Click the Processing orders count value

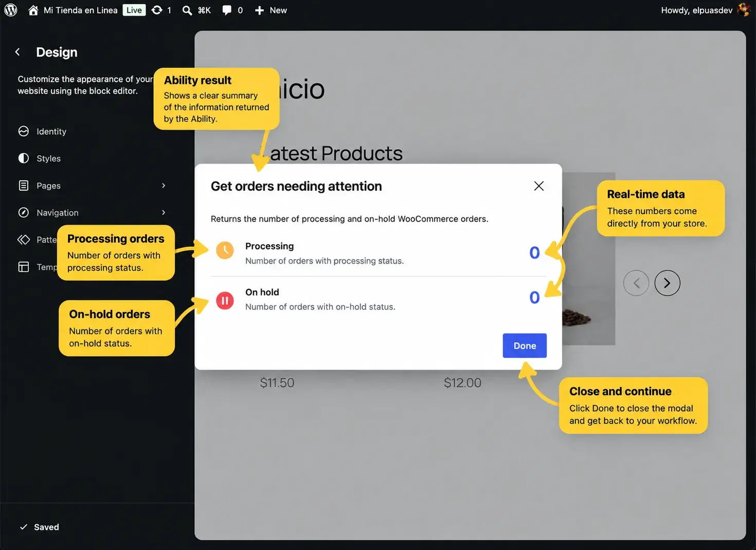[x=534, y=253]
